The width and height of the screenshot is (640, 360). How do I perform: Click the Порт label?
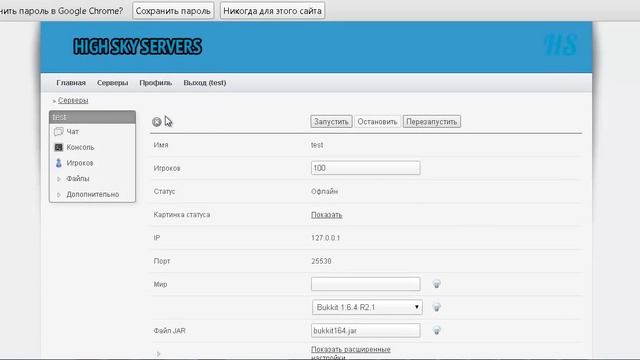tap(162, 261)
